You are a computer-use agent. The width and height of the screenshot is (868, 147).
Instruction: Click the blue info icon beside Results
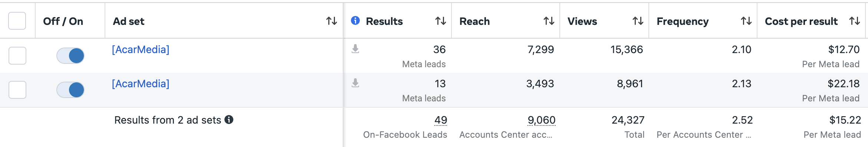(x=355, y=20)
